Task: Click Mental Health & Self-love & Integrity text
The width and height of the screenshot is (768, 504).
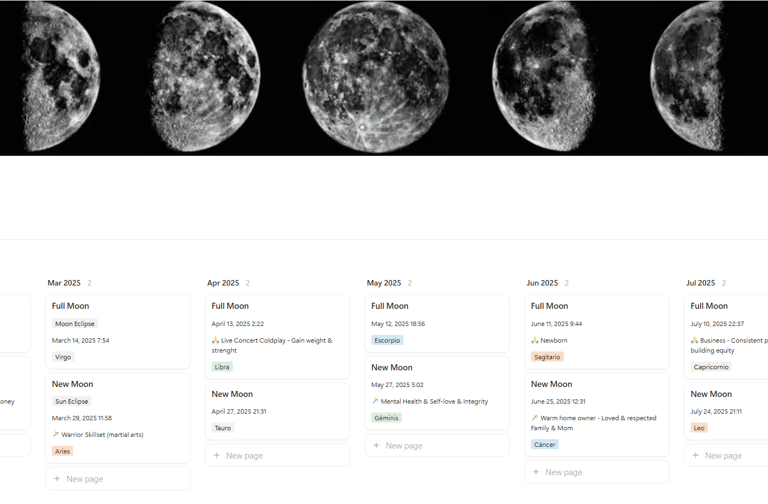Action: [434, 401]
